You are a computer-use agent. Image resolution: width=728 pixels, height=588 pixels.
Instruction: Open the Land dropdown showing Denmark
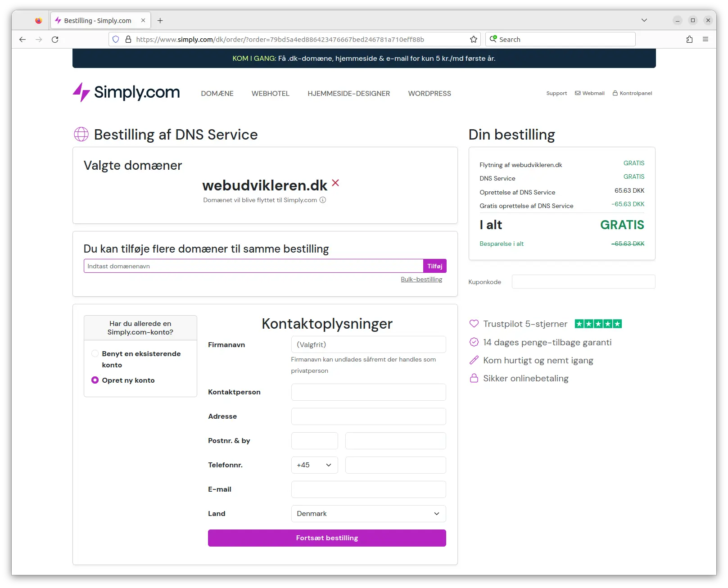tap(368, 514)
